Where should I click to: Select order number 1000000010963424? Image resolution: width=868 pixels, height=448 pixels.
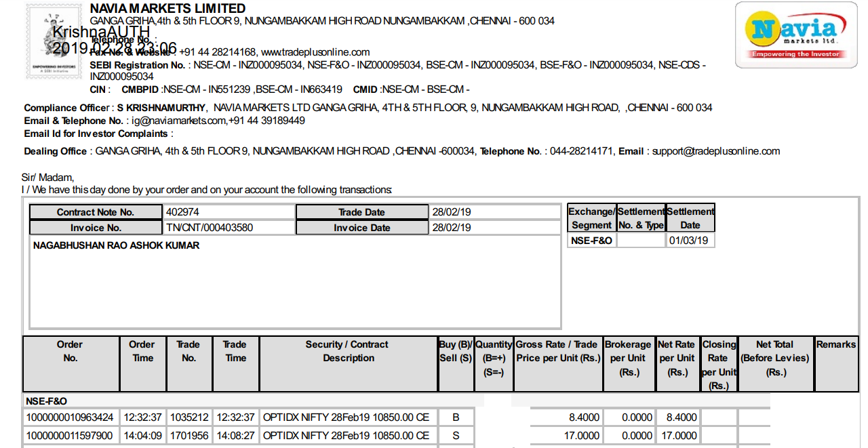coord(70,417)
